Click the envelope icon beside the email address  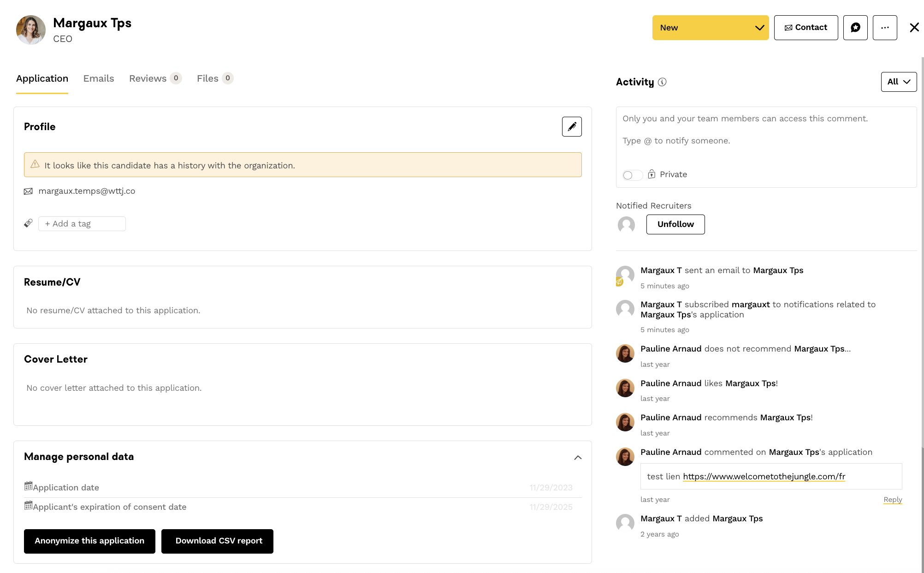click(28, 191)
